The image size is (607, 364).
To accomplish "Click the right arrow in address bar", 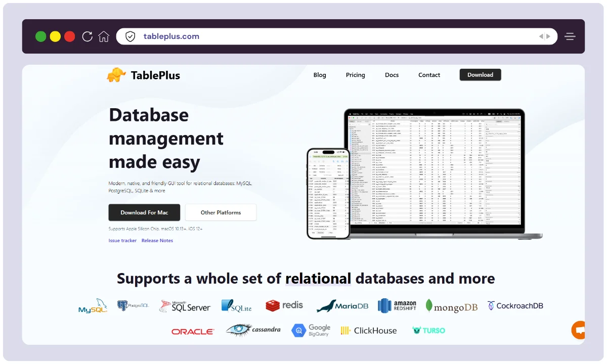I will [548, 36].
